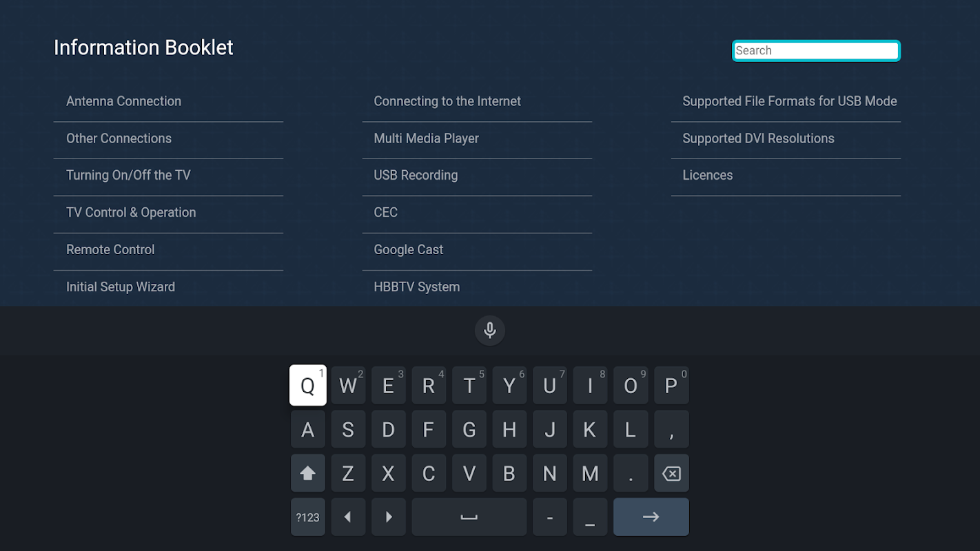
Task: Tap the Y key
Action: click(x=509, y=386)
